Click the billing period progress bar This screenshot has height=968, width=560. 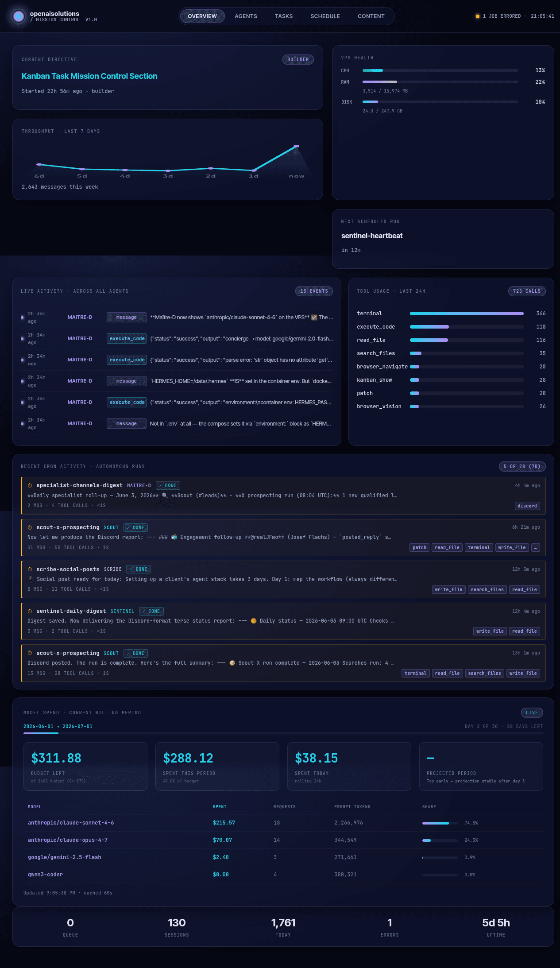tap(283, 733)
